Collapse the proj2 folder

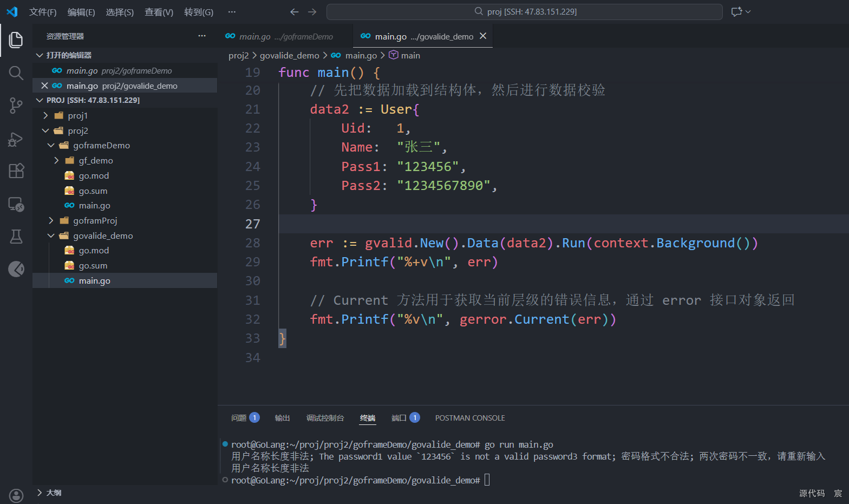[125, 130]
